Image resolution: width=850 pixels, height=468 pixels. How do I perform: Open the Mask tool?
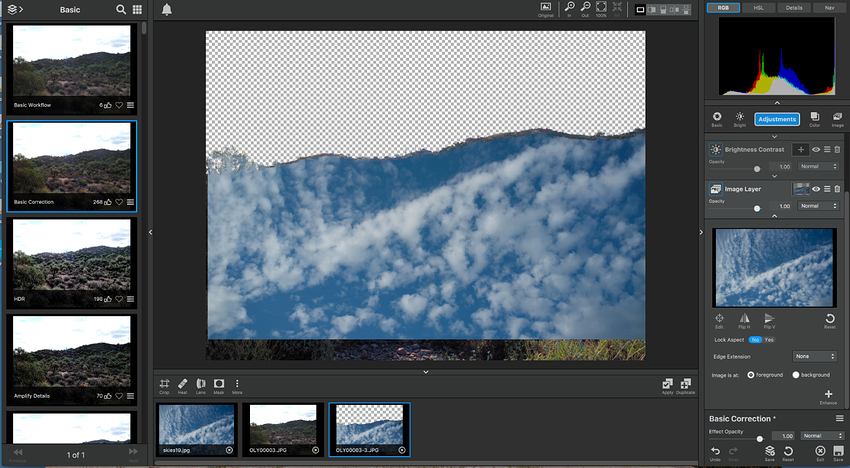tap(218, 384)
